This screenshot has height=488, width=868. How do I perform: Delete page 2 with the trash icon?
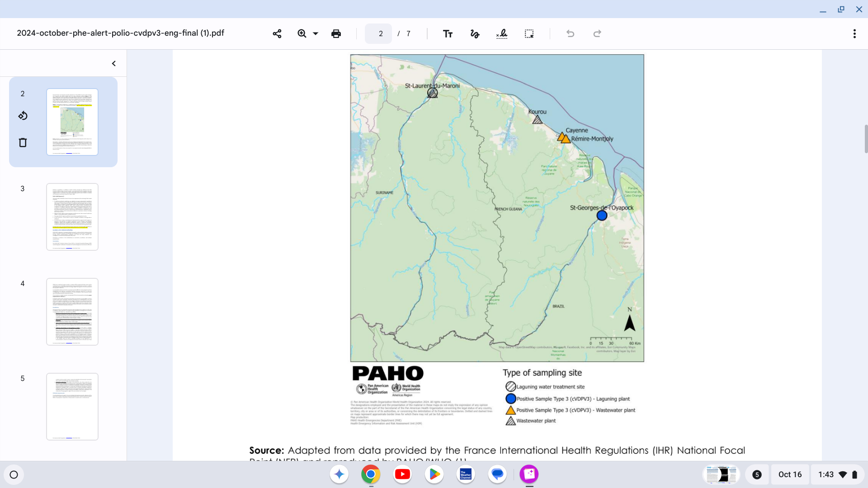23,143
